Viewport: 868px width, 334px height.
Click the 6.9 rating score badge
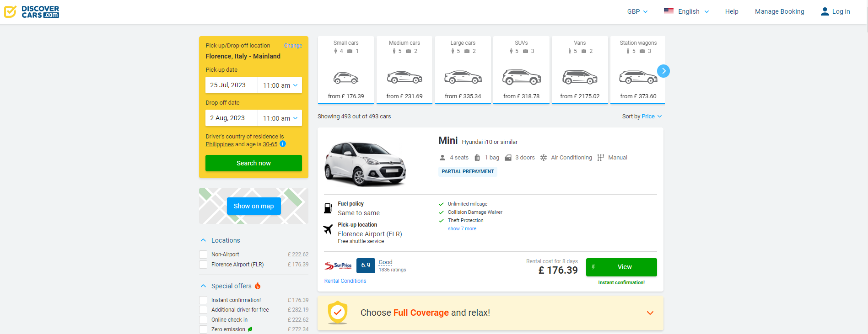pos(366,265)
